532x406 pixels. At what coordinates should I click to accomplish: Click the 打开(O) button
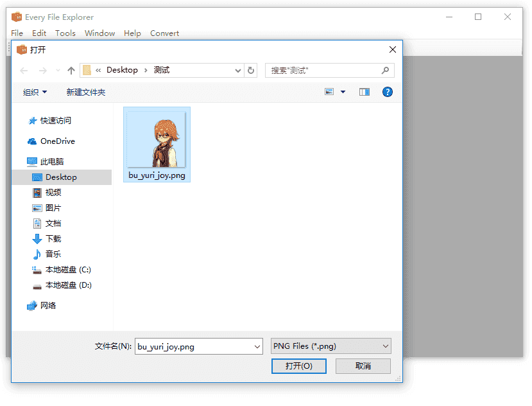[299, 366]
